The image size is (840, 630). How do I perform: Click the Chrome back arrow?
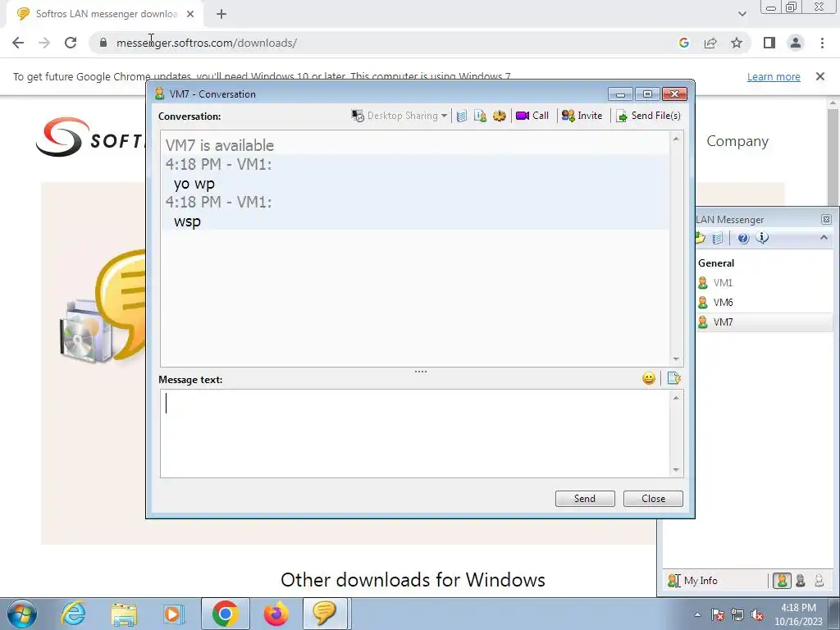[x=18, y=43]
